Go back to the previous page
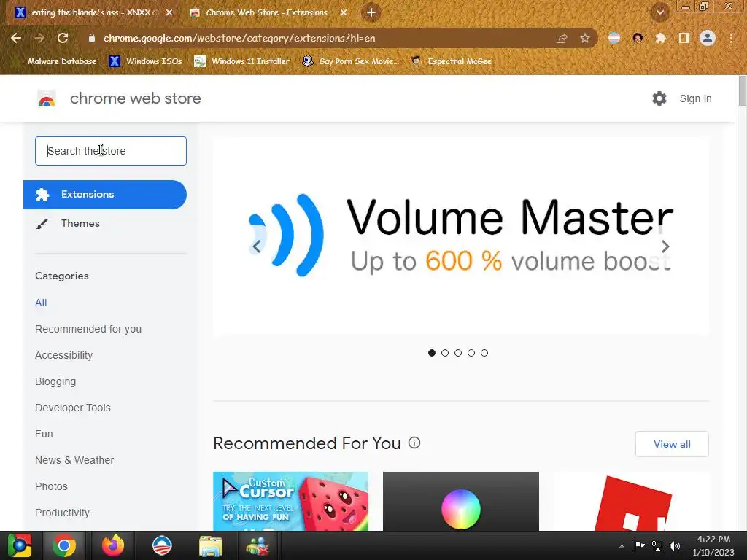 pos(16,38)
